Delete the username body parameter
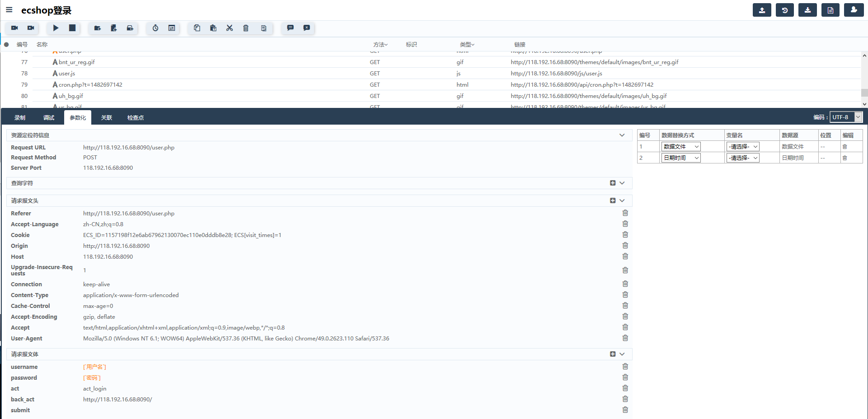The height and width of the screenshot is (419, 868). (x=625, y=367)
